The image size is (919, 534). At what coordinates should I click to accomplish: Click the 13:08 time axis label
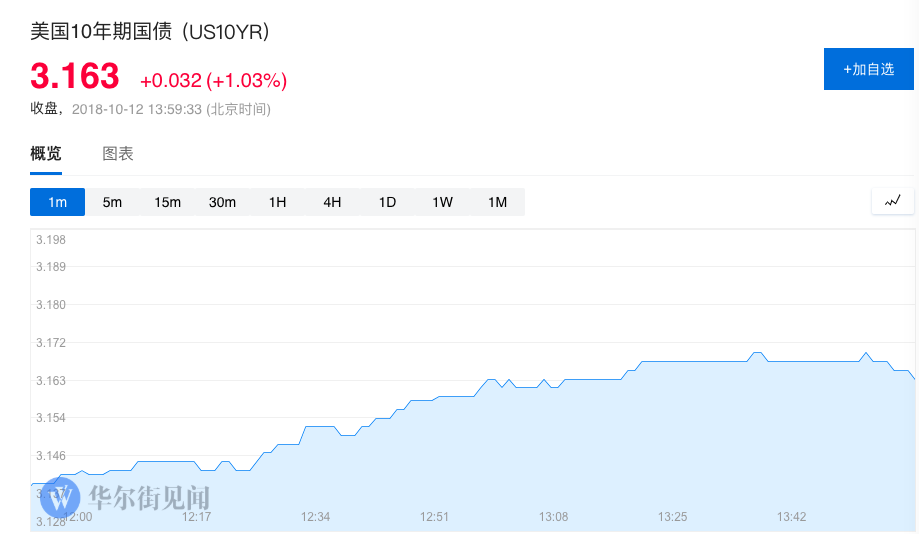tap(553, 517)
